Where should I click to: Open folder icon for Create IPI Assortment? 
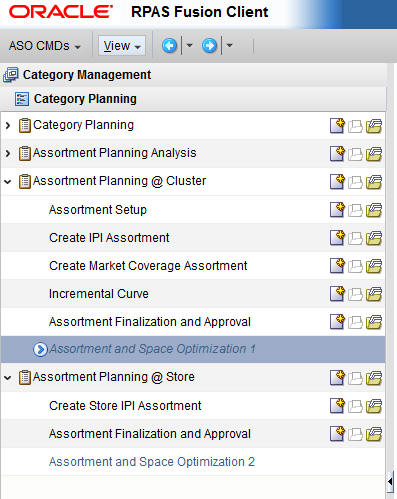(374, 238)
